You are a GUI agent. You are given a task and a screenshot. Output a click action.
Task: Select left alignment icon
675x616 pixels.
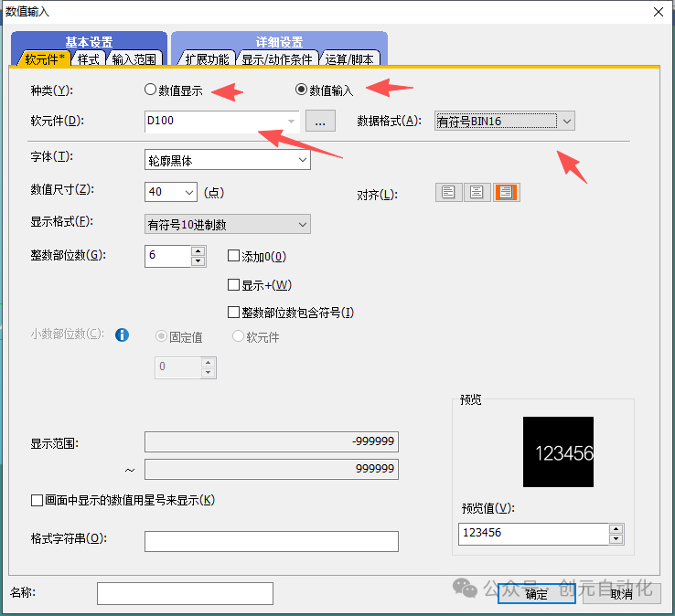pos(448,192)
